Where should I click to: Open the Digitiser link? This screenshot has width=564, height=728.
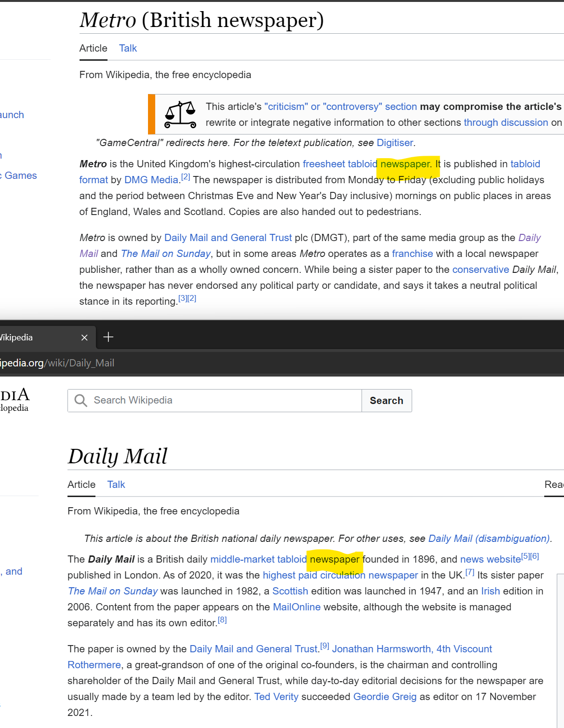[395, 143]
